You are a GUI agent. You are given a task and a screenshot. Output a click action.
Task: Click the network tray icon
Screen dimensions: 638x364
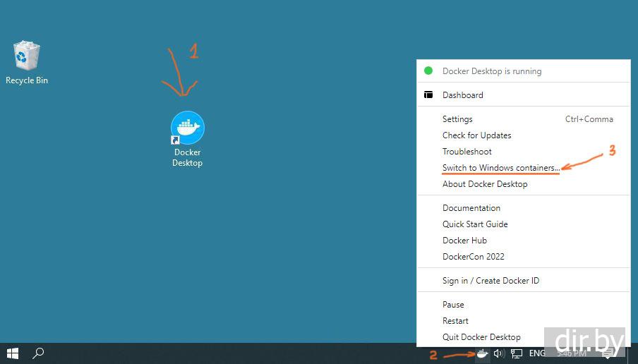517,353
